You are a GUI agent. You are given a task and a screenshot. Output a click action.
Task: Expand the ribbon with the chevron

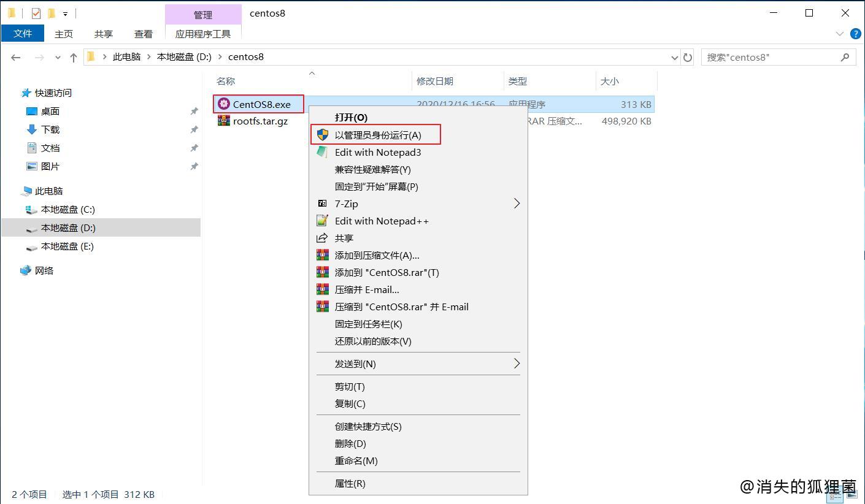click(x=840, y=34)
